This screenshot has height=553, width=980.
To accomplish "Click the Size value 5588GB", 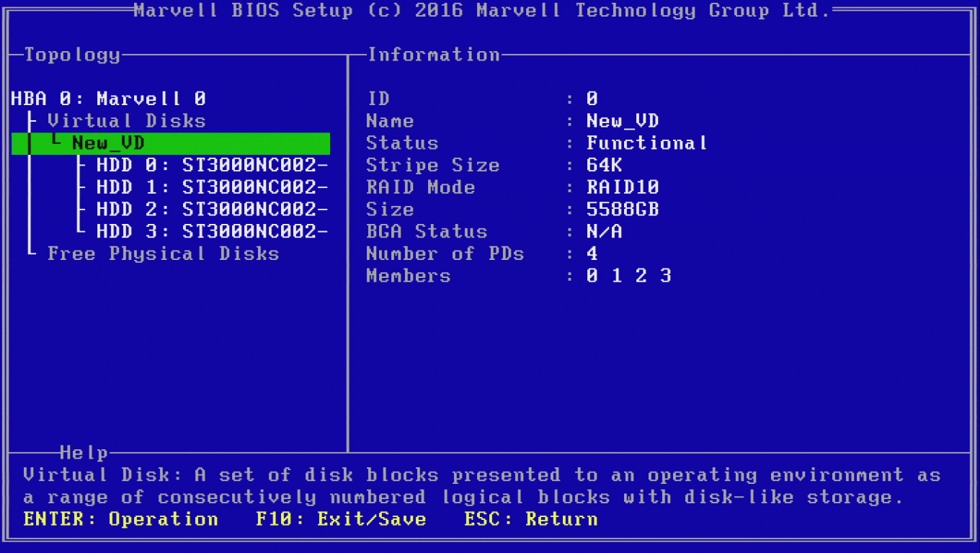I will (x=623, y=210).
